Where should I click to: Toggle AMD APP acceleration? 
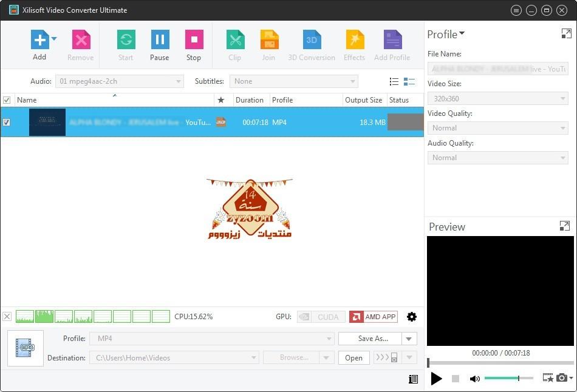(x=374, y=317)
